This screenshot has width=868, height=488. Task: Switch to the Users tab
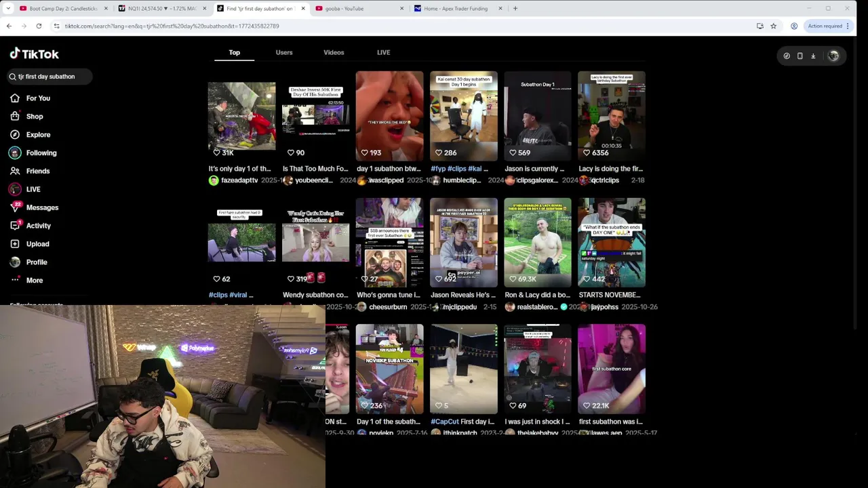(x=284, y=52)
